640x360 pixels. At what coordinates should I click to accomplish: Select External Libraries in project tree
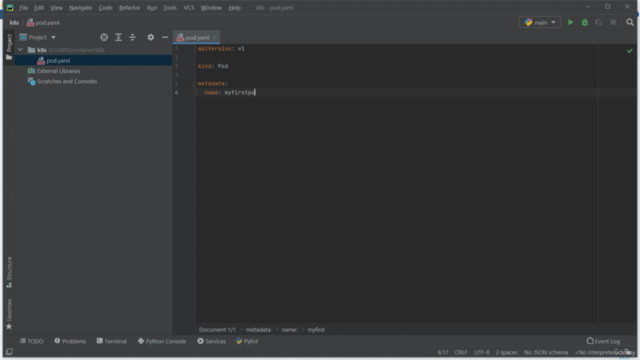point(93,71)
